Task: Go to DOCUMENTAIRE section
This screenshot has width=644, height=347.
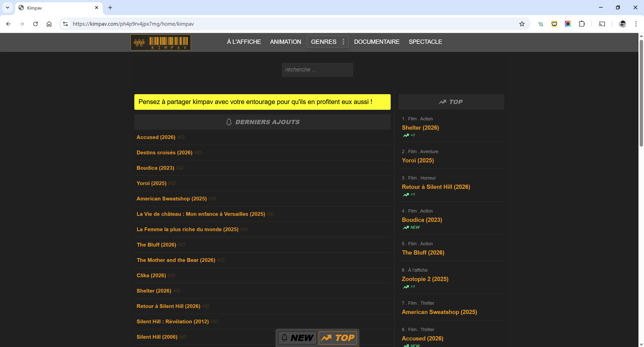Action: tap(377, 42)
